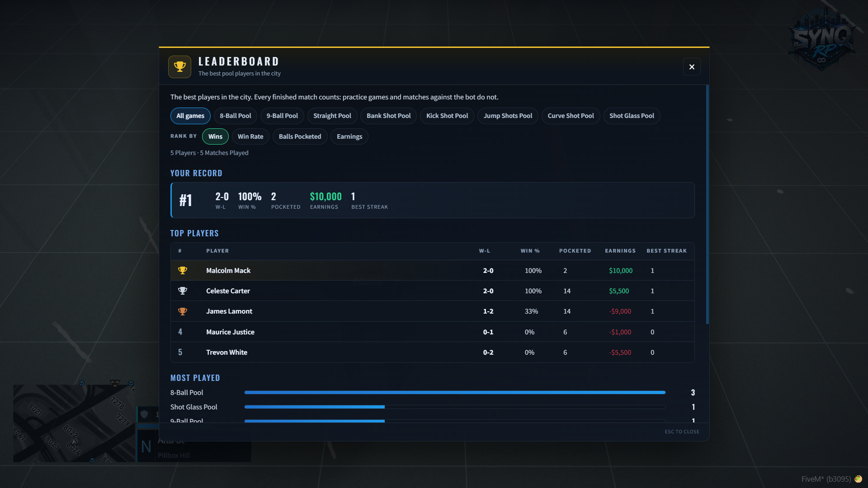Rank players by Wins
Viewport: 868px width, 488px height.
click(x=215, y=136)
